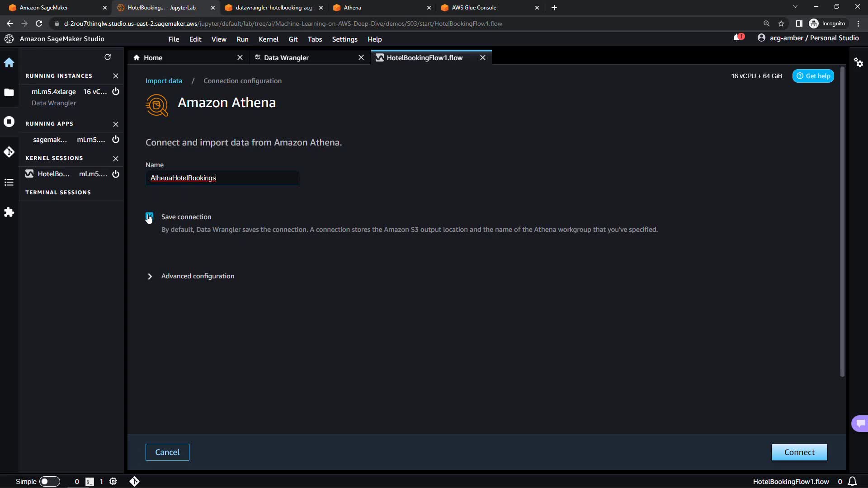Open the Table of Contents list icon
Image resolution: width=868 pixels, height=488 pixels.
tap(9, 182)
